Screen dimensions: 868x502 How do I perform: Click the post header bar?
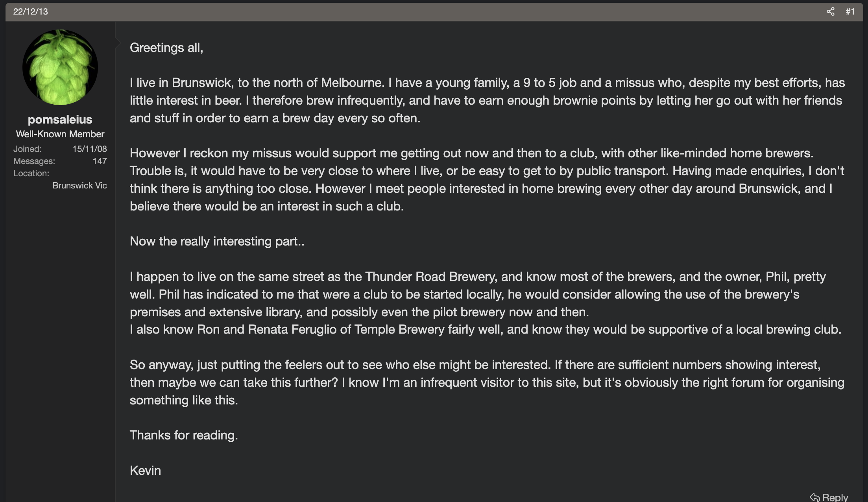(433, 12)
